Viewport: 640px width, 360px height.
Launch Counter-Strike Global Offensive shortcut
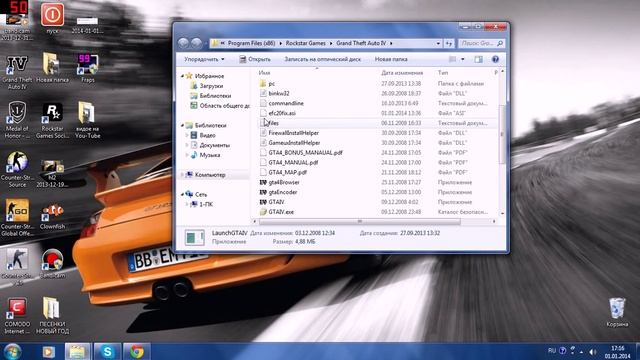[17, 218]
